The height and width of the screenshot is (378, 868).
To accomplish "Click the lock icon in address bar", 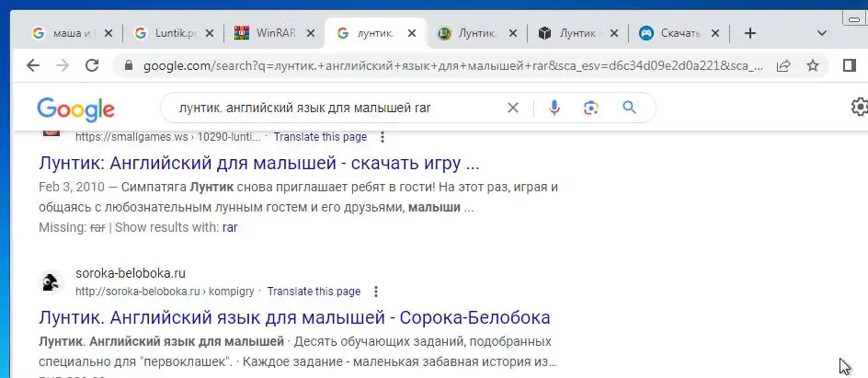I will (x=129, y=66).
